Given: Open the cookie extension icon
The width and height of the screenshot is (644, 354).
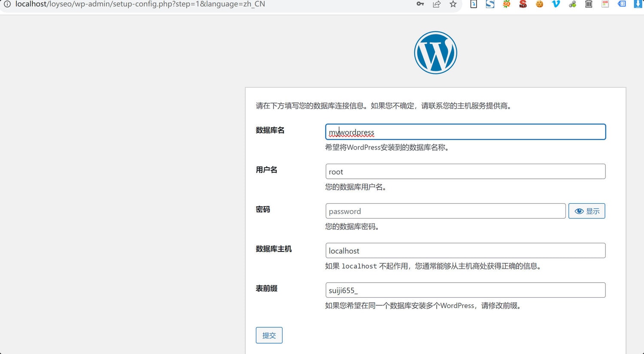Looking at the screenshot, I should click(539, 4).
